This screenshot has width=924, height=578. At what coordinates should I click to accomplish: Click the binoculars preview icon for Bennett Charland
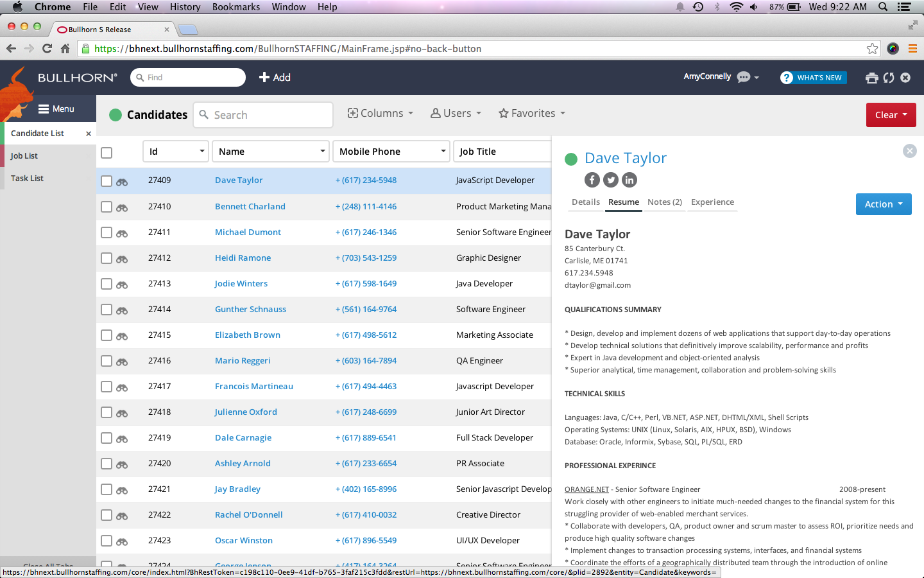pyautogui.click(x=122, y=207)
